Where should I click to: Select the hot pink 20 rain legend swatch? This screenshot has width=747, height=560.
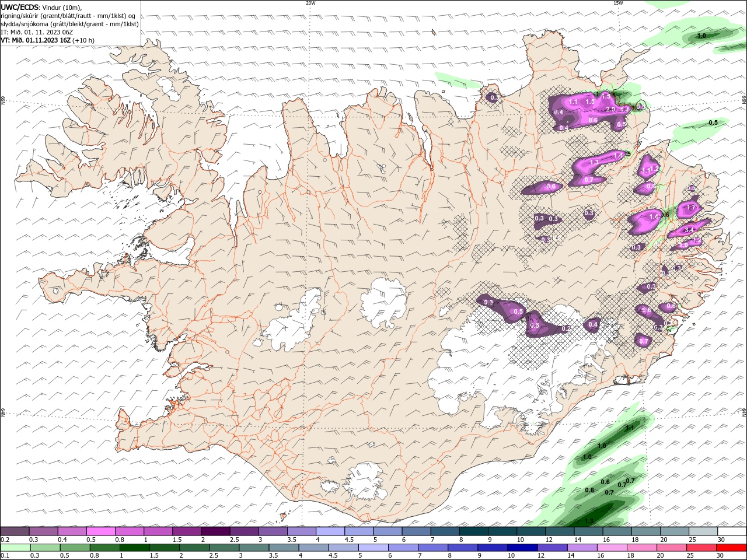click(672, 548)
